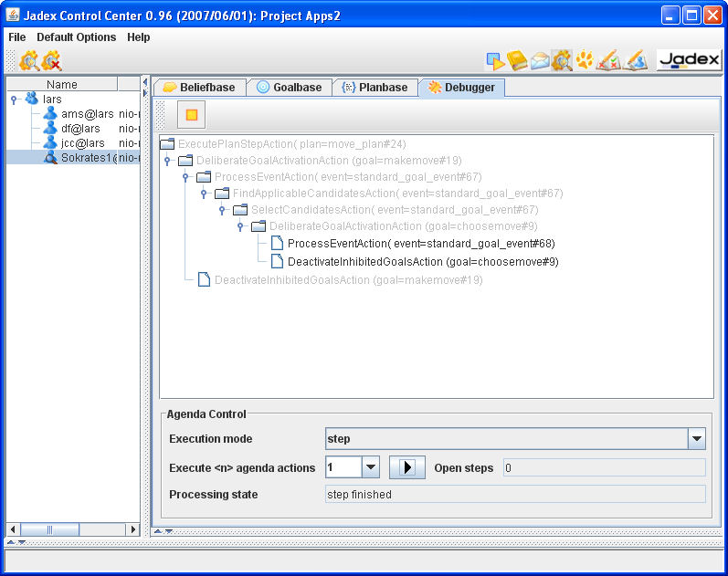Select the df@lars agent
Image resolution: width=728 pixels, height=576 pixels.
pos(80,129)
